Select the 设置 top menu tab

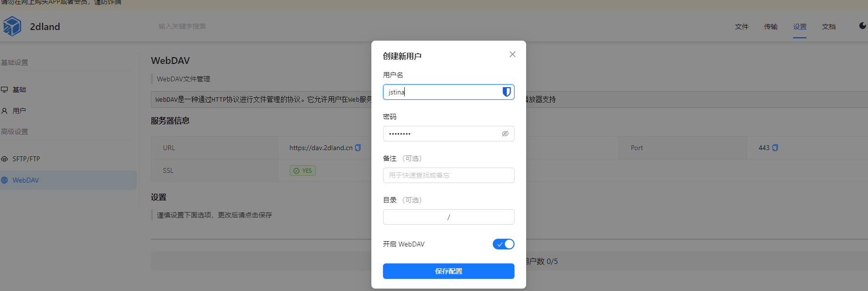(800, 27)
